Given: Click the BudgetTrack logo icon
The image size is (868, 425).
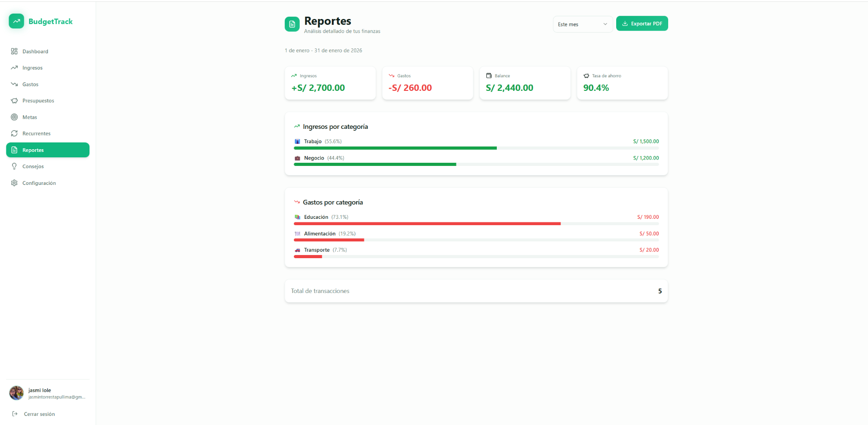Looking at the screenshot, I should pyautogui.click(x=16, y=21).
